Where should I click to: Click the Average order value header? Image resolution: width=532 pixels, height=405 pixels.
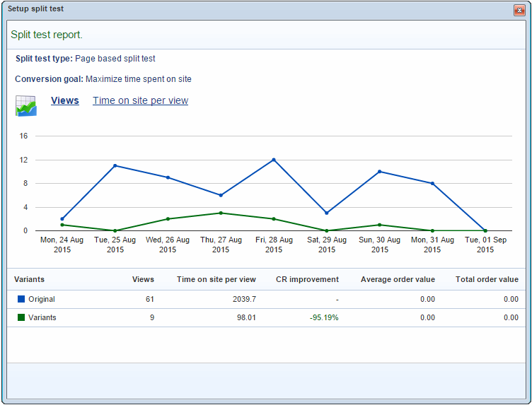pos(398,279)
